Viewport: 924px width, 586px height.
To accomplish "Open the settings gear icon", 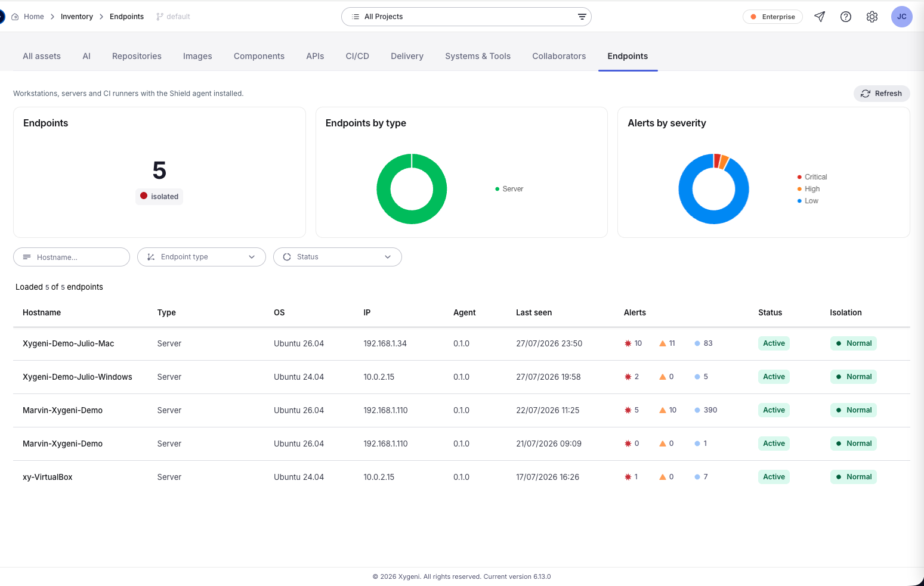I will click(x=872, y=17).
